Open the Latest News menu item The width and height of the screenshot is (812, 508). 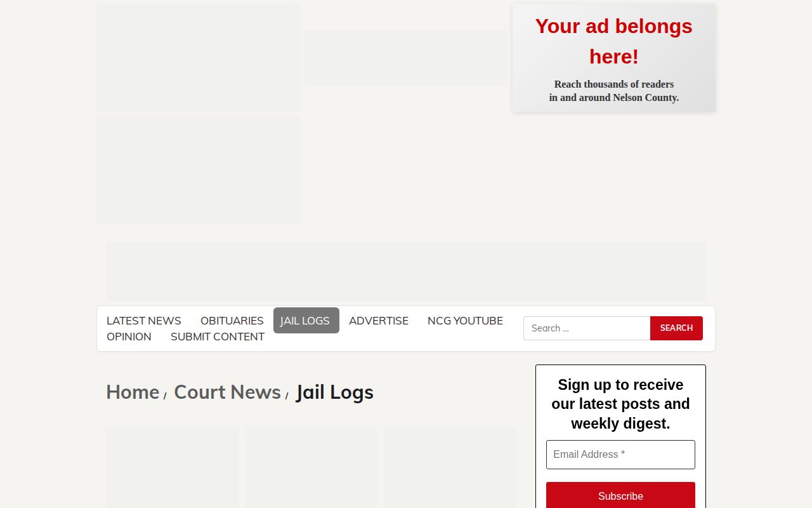[144, 321]
